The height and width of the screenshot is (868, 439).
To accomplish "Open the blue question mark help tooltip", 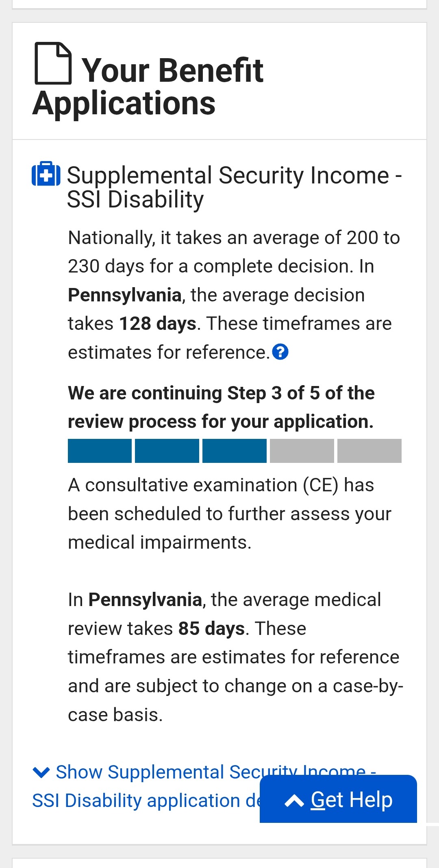I will click(x=280, y=352).
